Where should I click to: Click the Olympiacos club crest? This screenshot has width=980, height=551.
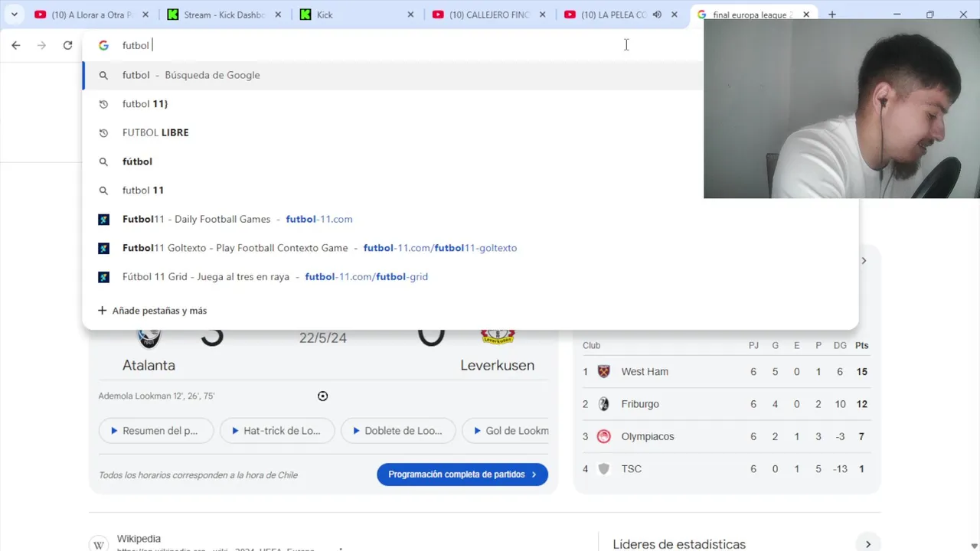(x=604, y=436)
